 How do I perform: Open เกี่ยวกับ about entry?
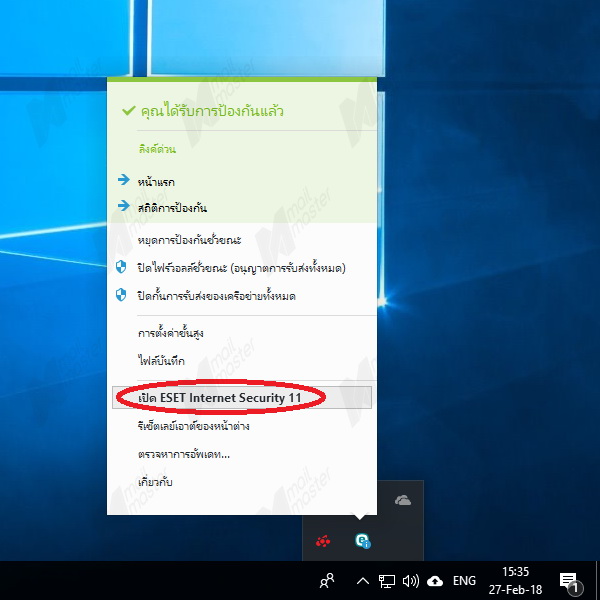155,482
